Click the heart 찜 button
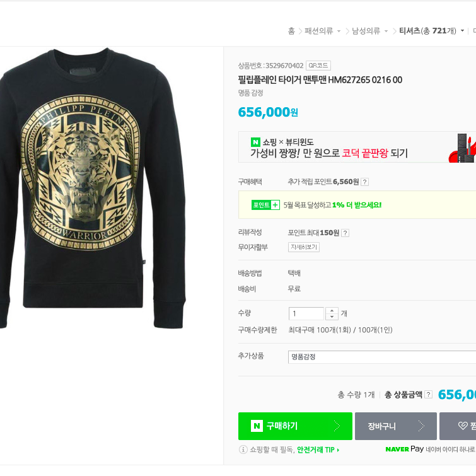 tap(458, 426)
